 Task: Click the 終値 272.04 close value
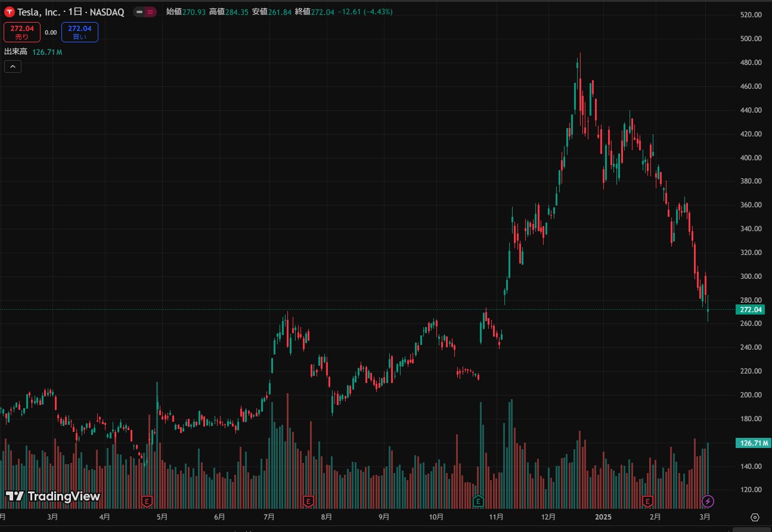315,12
